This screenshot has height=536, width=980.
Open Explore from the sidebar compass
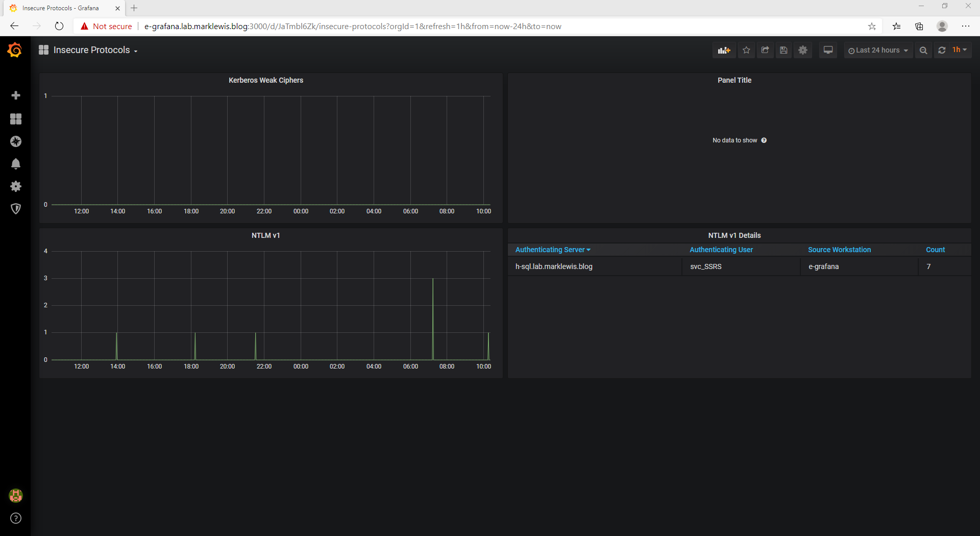point(16,141)
